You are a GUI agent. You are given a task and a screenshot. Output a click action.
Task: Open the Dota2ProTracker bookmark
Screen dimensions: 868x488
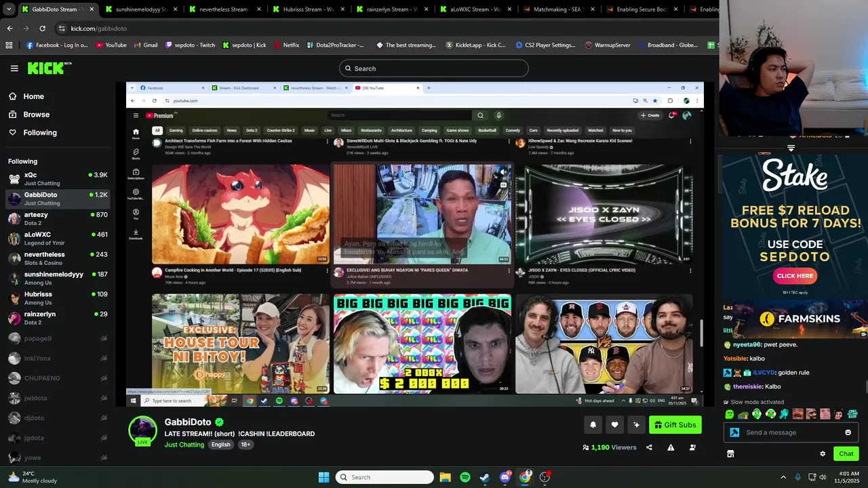click(x=335, y=45)
